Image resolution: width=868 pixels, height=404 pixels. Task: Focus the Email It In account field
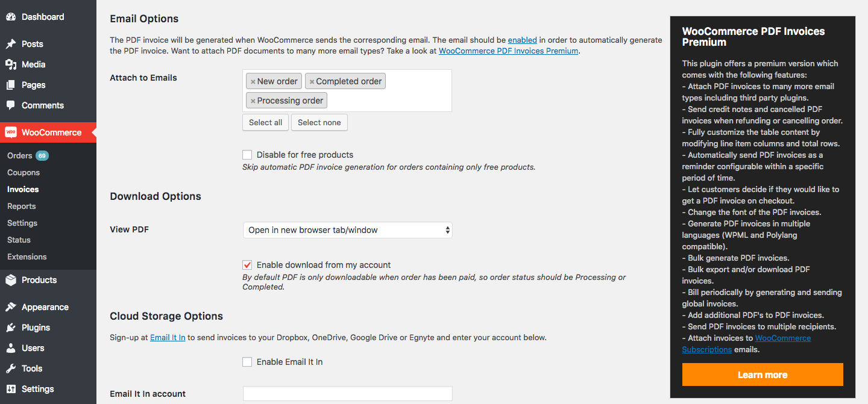(347, 394)
